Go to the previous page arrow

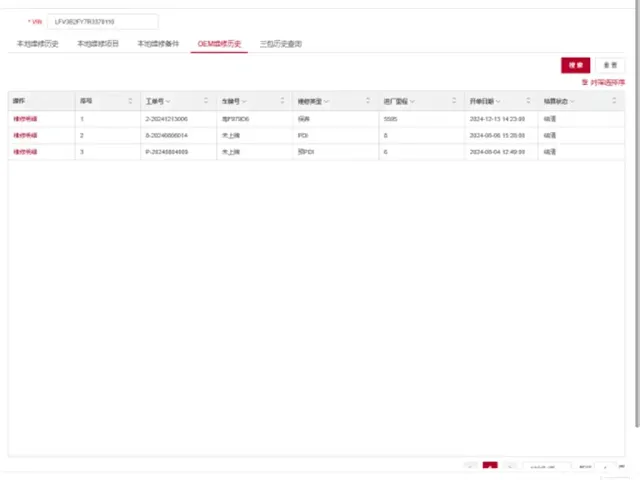471,467
